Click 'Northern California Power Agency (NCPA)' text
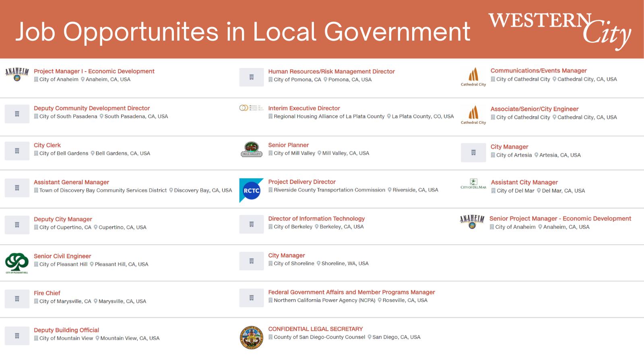Screen dimensions: 644x362 coord(324,300)
